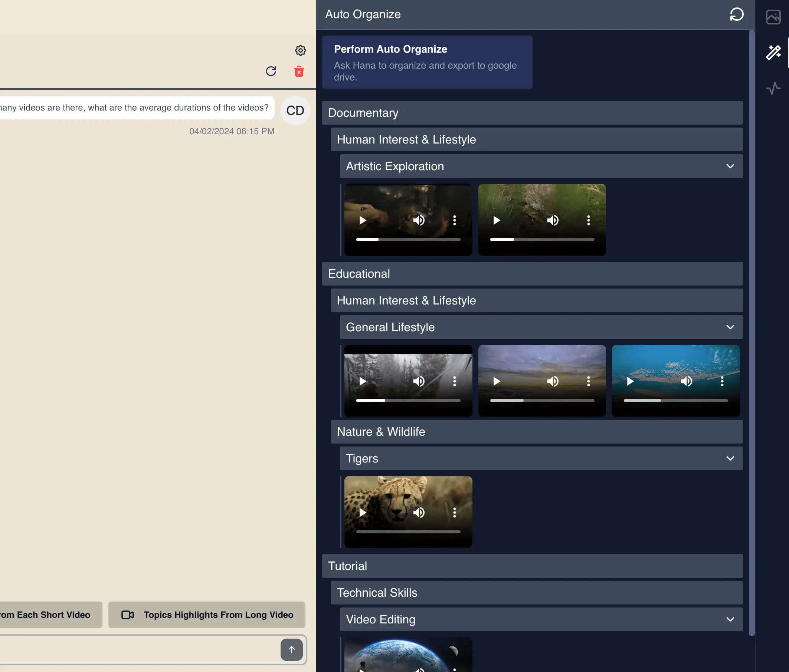Toggle mute on Educational General Lifestyle video

(419, 381)
